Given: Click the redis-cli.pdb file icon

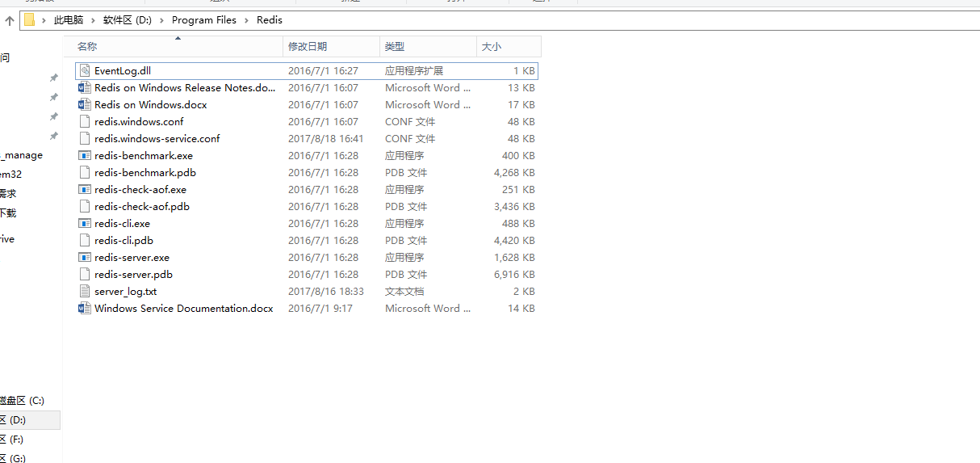Looking at the screenshot, I should click(x=85, y=241).
